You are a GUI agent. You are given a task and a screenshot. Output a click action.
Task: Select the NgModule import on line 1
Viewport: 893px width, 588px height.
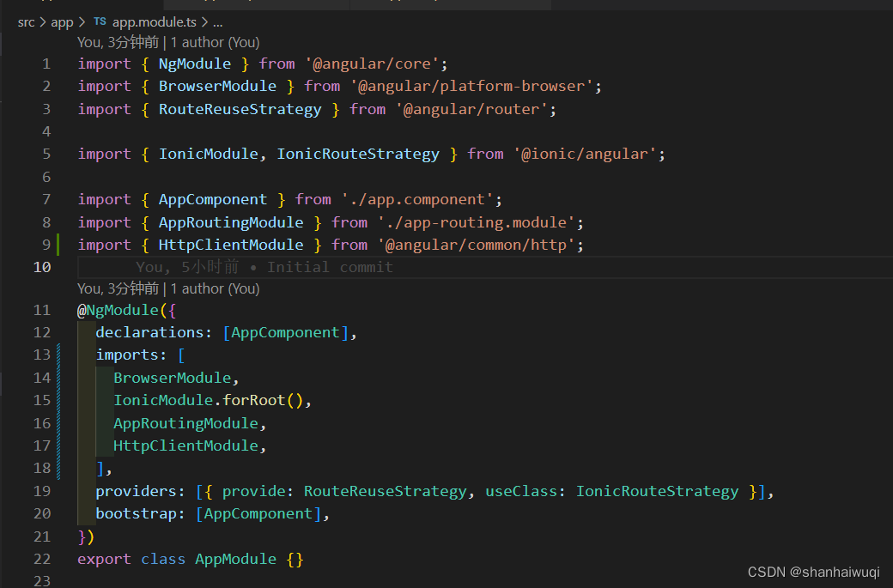(194, 63)
